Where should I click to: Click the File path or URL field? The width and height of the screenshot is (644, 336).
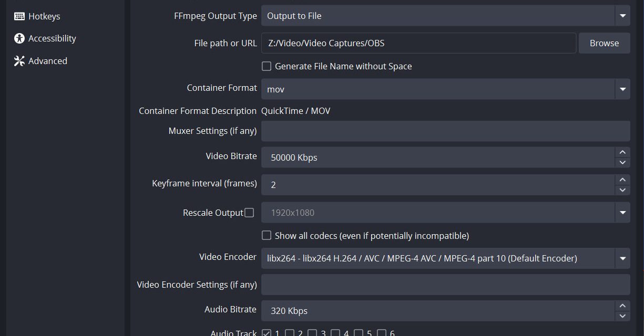pos(418,43)
